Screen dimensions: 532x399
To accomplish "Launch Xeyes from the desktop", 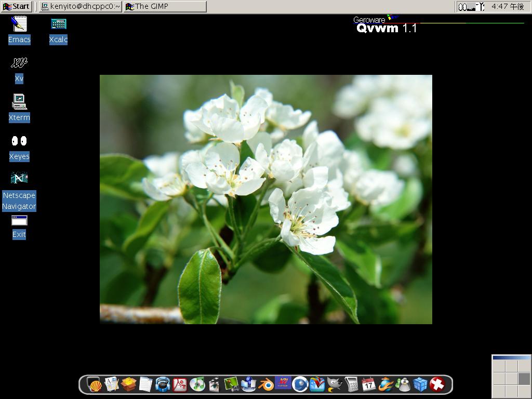I will [19, 141].
